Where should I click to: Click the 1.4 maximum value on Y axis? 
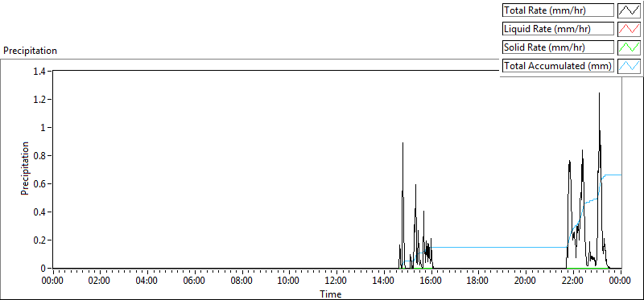tap(40, 72)
